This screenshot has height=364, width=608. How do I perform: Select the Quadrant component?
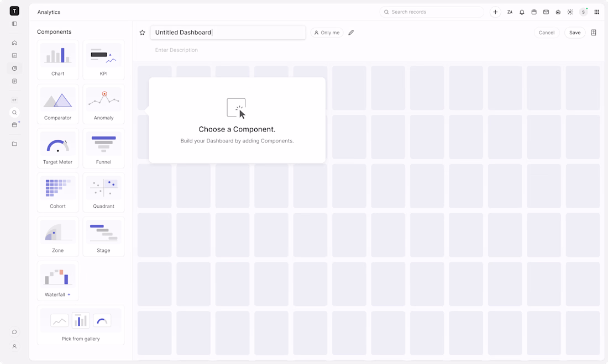pos(103,192)
